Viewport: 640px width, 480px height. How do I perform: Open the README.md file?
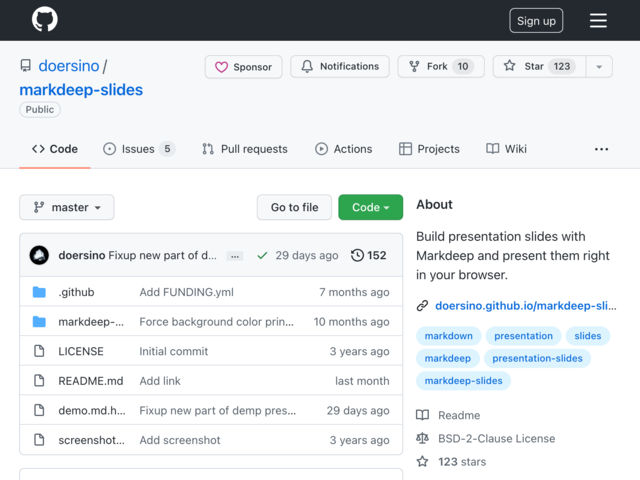[91, 381]
